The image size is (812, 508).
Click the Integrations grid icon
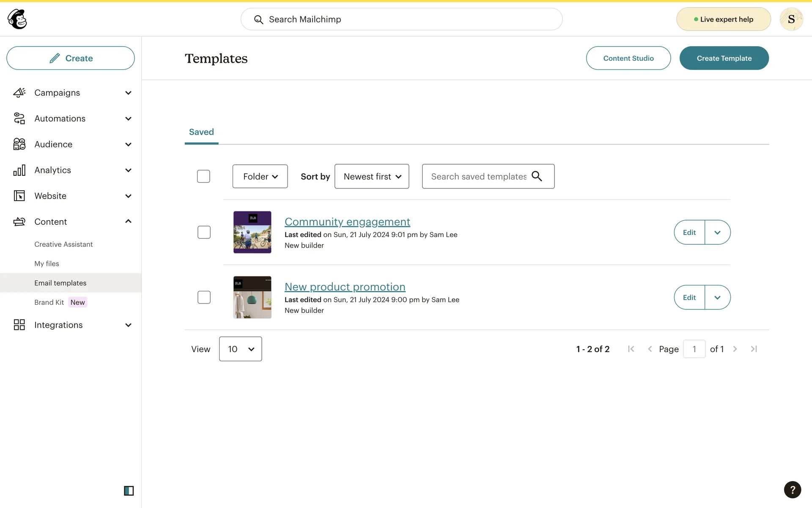[19, 325]
